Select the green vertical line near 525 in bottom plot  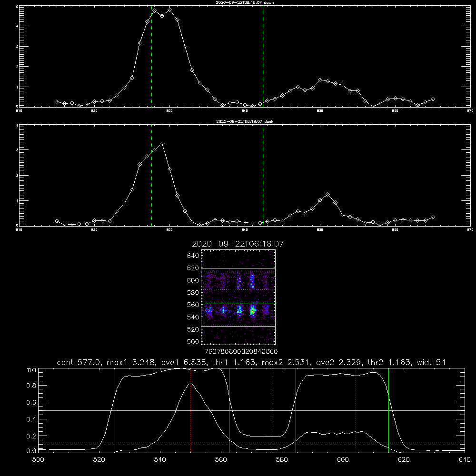(x=115, y=410)
